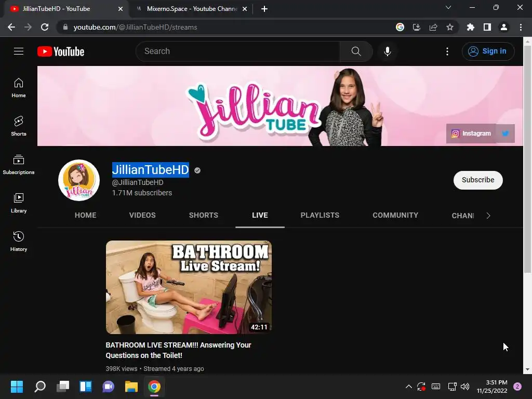Screen dimensions: 532x399
Task: Click into the YouTube Search field
Action: (x=237, y=51)
